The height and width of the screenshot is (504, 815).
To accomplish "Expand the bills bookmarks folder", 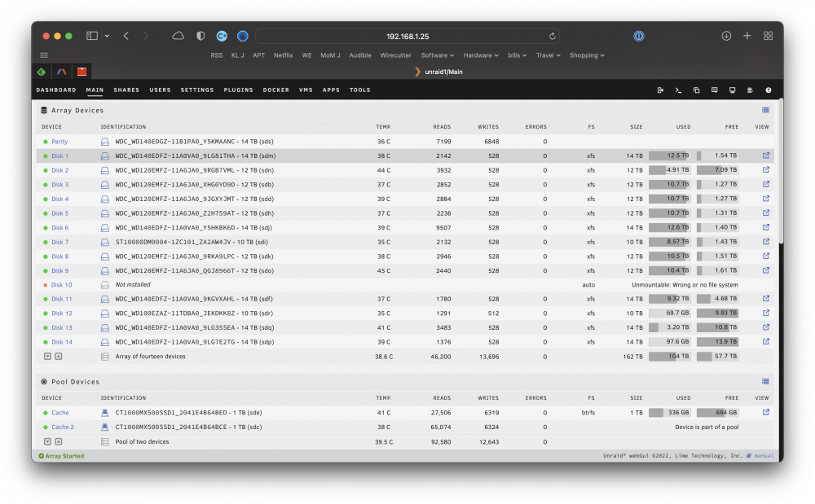I will pyautogui.click(x=518, y=55).
